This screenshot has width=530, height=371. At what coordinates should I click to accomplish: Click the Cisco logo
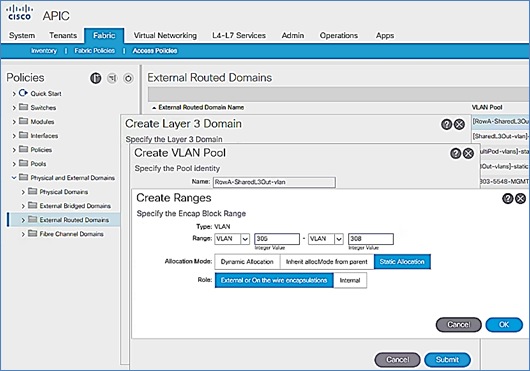19,14
